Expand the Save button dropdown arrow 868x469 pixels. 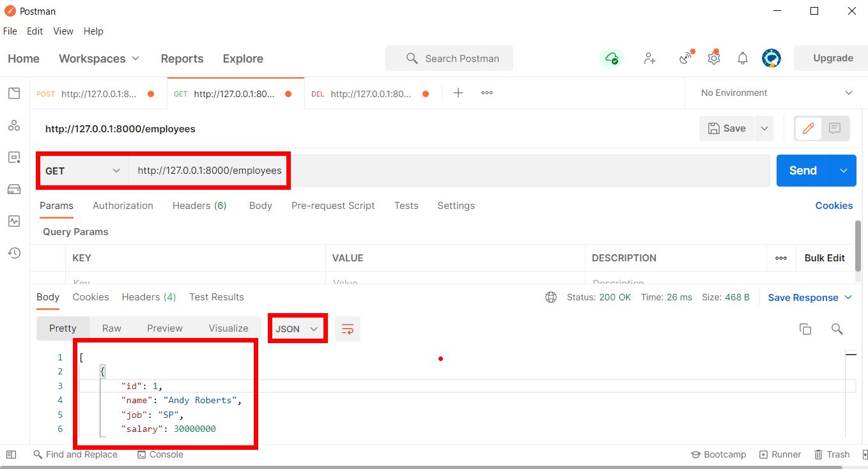tap(764, 128)
